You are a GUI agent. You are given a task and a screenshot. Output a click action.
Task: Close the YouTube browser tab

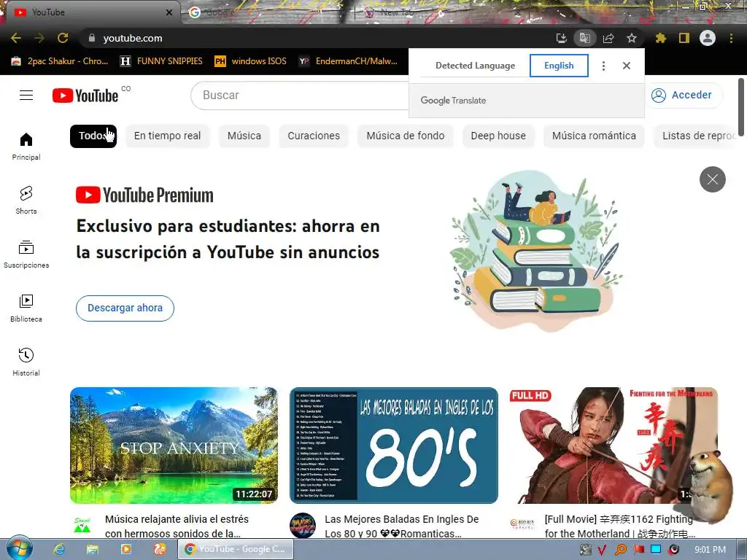click(169, 12)
